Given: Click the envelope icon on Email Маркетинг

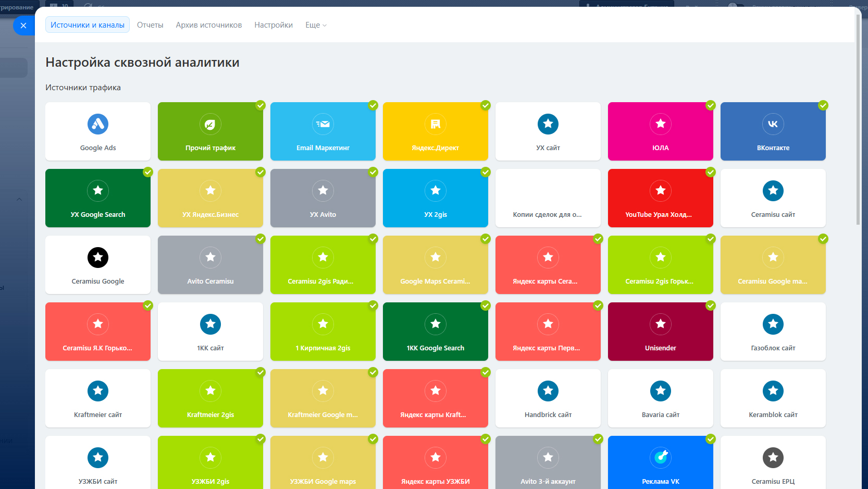Looking at the screenshot, I should (323, 124).
